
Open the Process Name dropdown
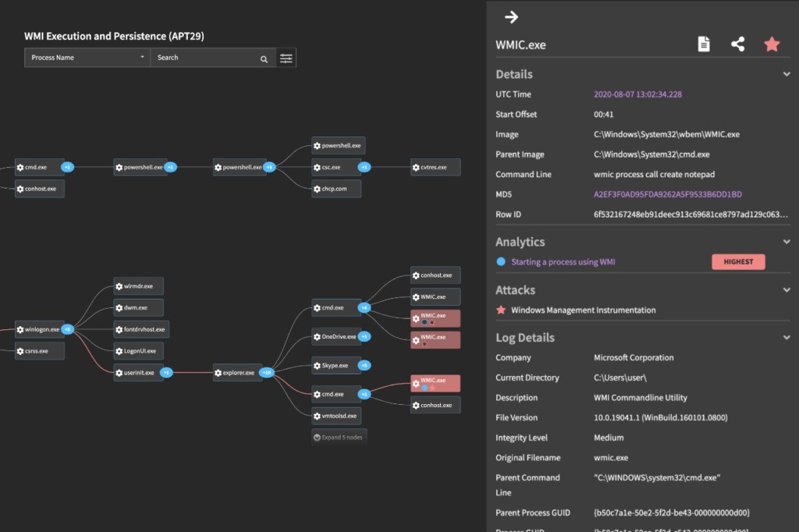click(87, 58)
